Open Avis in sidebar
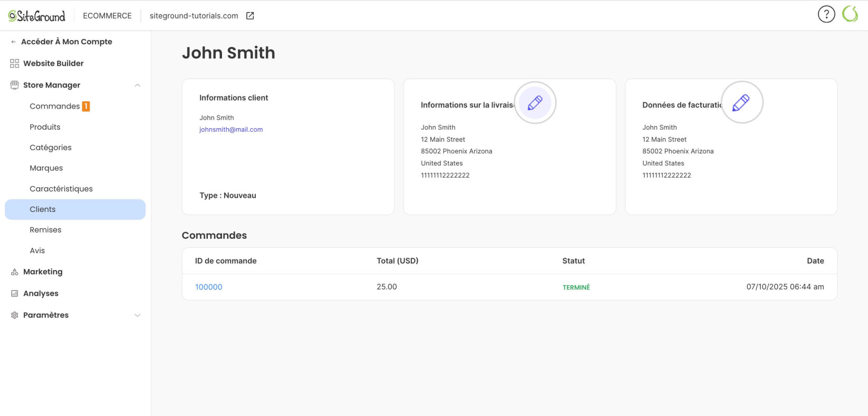 point(37,250)
